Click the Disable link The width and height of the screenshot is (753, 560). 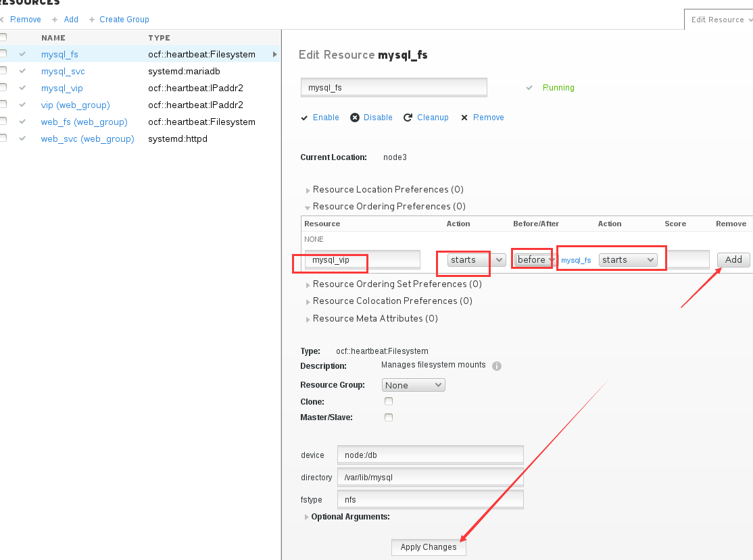coord(378,118)
